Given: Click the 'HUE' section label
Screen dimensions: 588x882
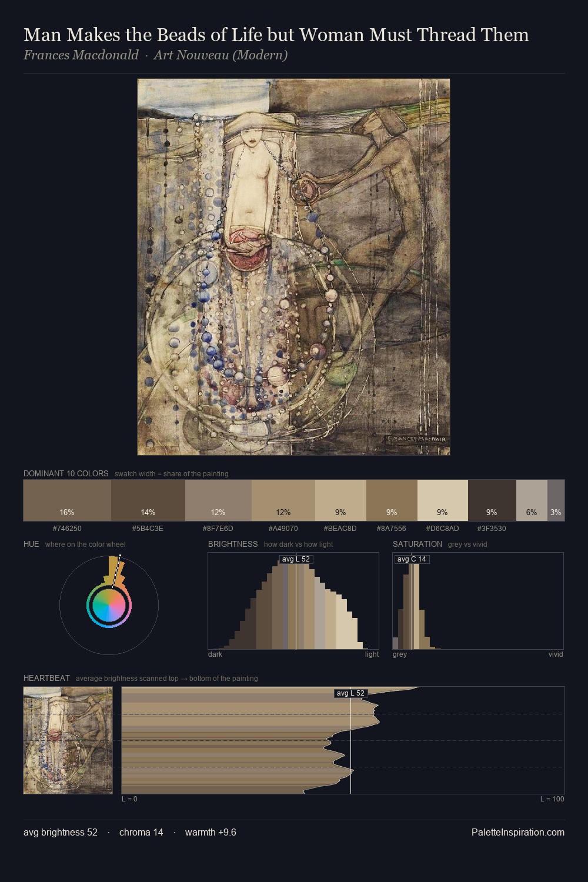Looking at the screenshot, I should click(31, 544).
